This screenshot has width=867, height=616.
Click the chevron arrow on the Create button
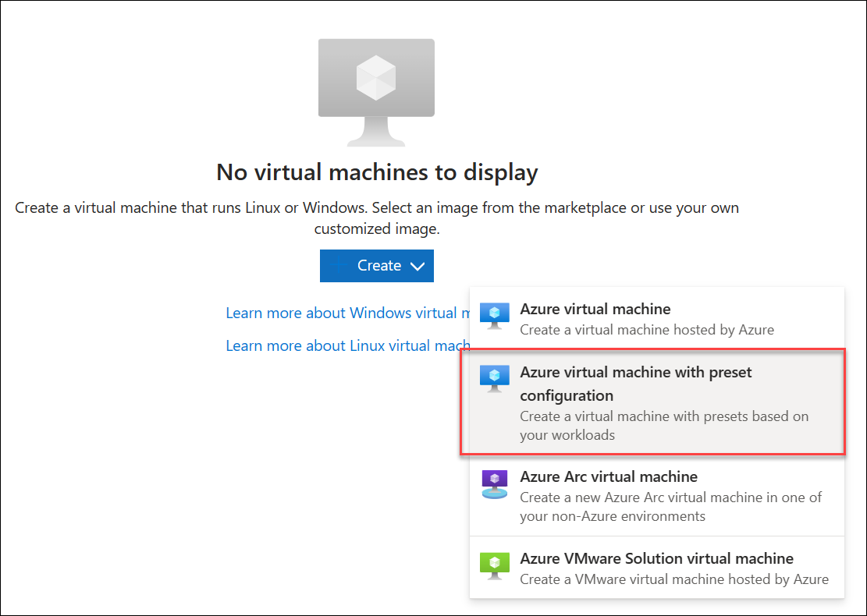point(418,267)
